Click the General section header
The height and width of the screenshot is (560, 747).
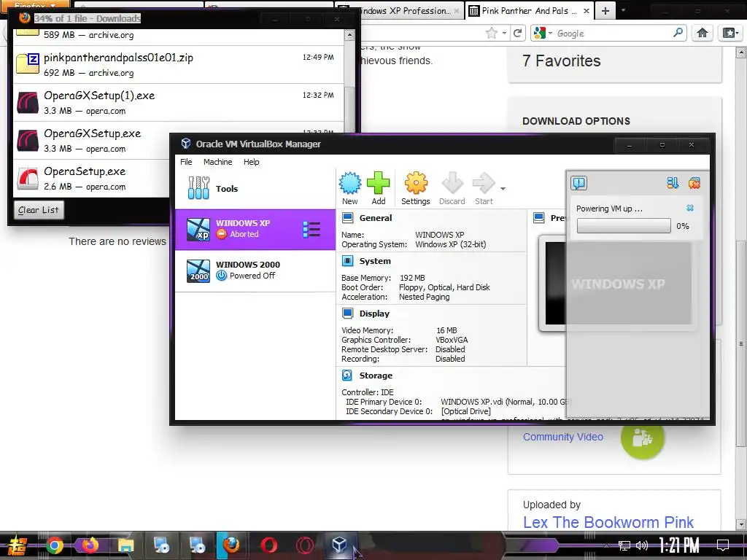coord(376,218)
